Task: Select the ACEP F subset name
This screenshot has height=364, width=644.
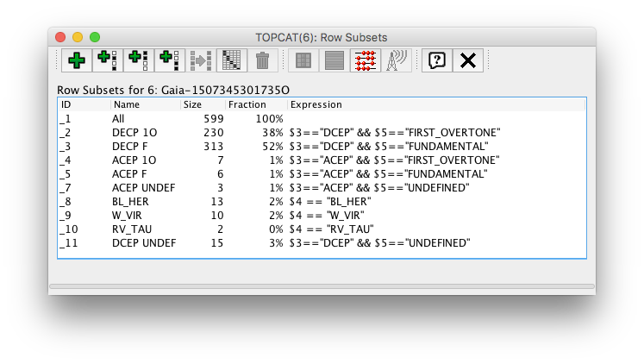Action: pyautogui.click(x=129, y=174)
